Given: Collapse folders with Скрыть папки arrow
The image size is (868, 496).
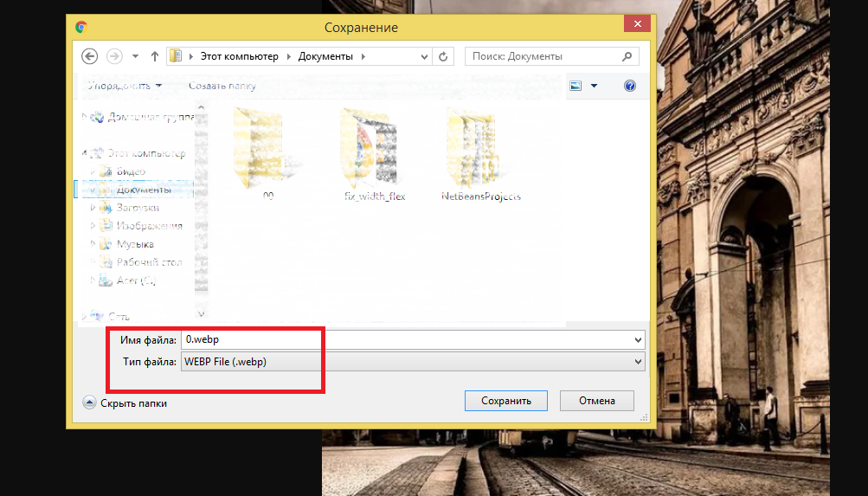Looking at the screenshot, I should click(89, 403).
